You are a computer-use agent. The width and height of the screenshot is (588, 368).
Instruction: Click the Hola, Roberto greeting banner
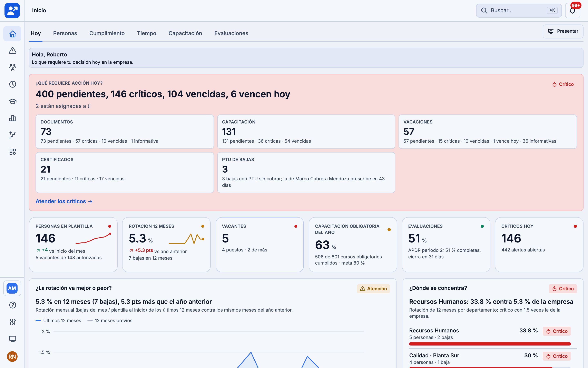(306, 58)
